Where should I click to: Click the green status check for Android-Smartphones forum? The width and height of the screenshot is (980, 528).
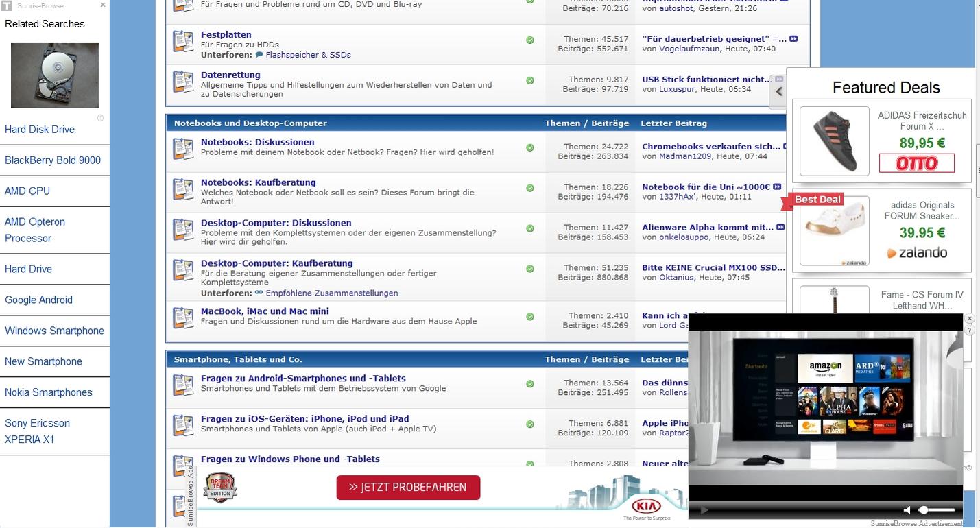[x=530, y=384]
